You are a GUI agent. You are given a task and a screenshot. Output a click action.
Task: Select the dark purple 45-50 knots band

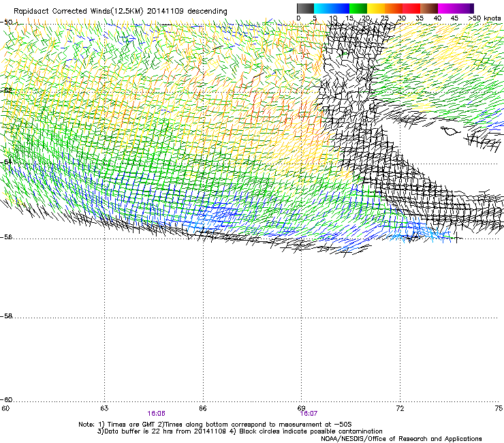coord(464,8)
